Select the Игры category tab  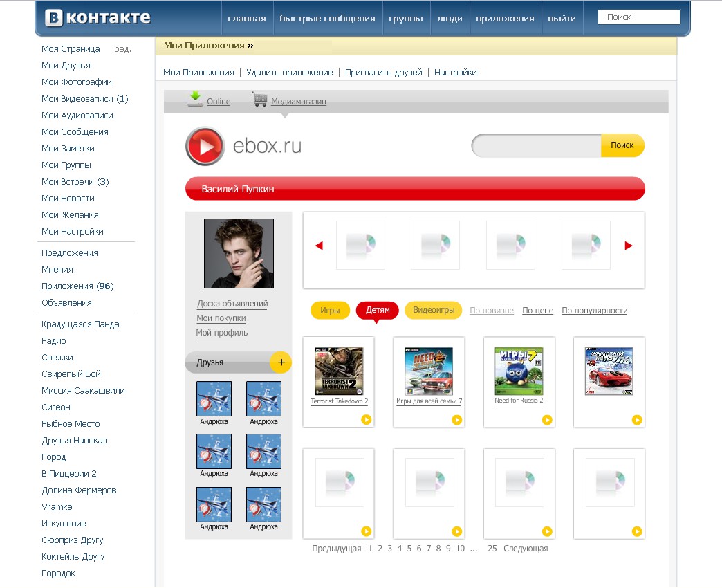pos(330,311)
